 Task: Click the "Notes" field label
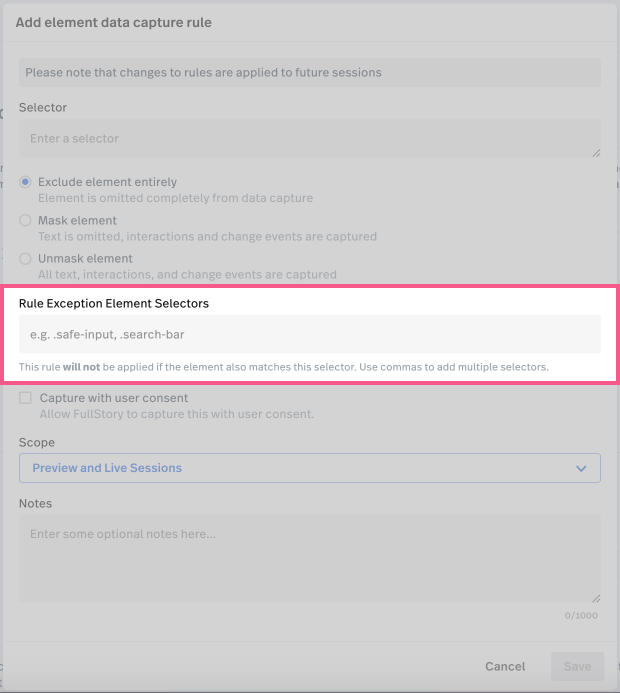point(35,503)
